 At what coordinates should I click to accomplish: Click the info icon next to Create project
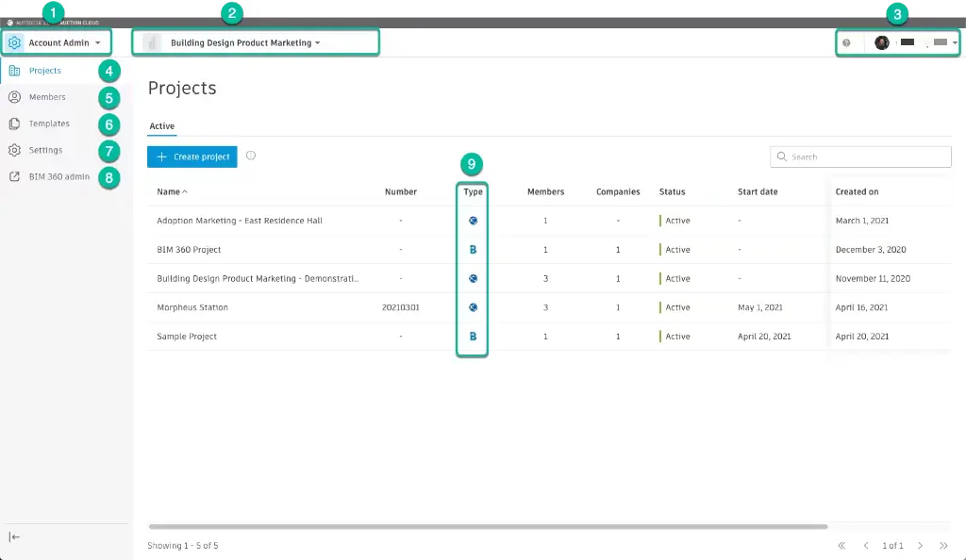tap(251, 155)
